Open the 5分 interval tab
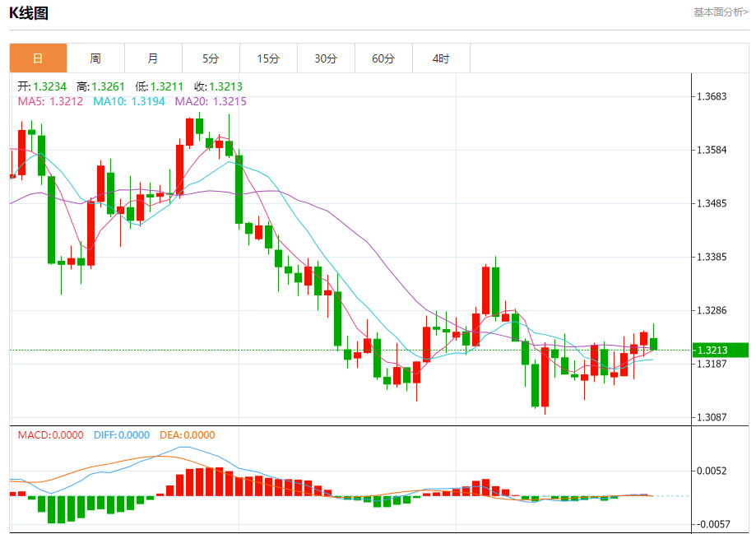 click(211, 58)
